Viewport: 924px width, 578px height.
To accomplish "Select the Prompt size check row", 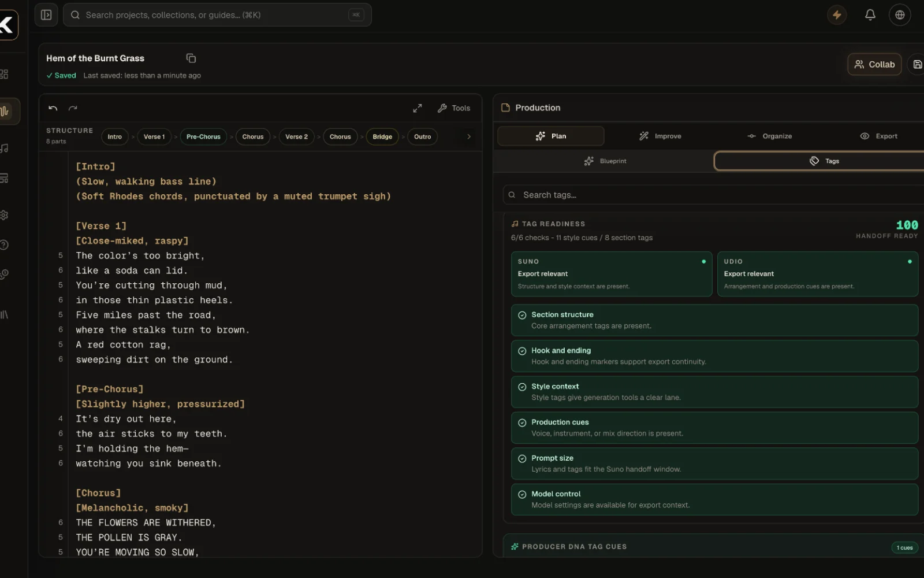I will click(x=714, y=464).
